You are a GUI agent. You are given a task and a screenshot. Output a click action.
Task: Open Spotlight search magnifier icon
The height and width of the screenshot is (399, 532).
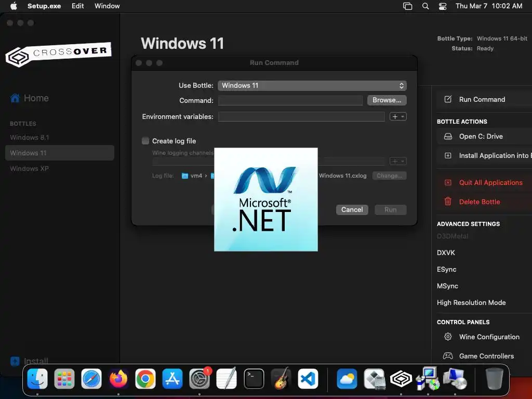[x=425, y=6]
